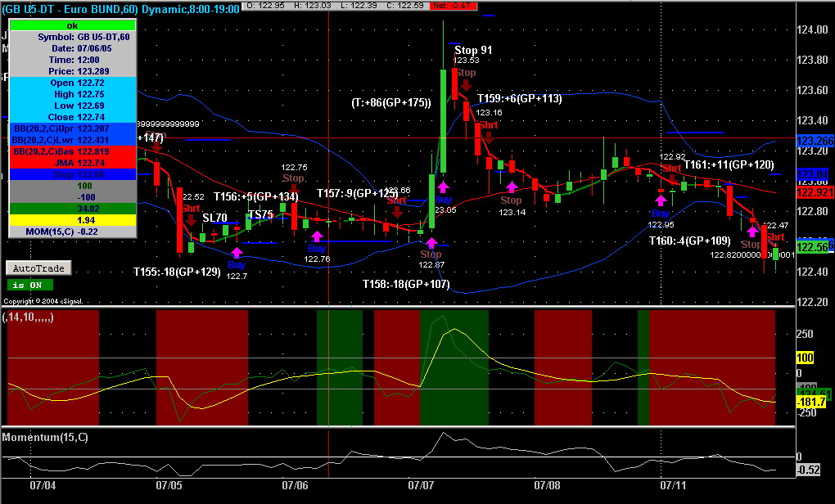Click the dark red Shrt arrow near SL70

191,220
